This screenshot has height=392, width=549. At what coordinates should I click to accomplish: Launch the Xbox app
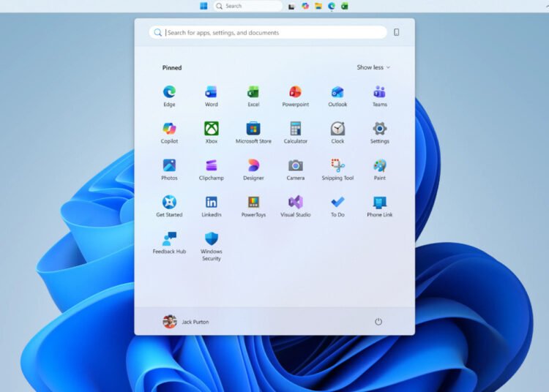tap(211, 132)
